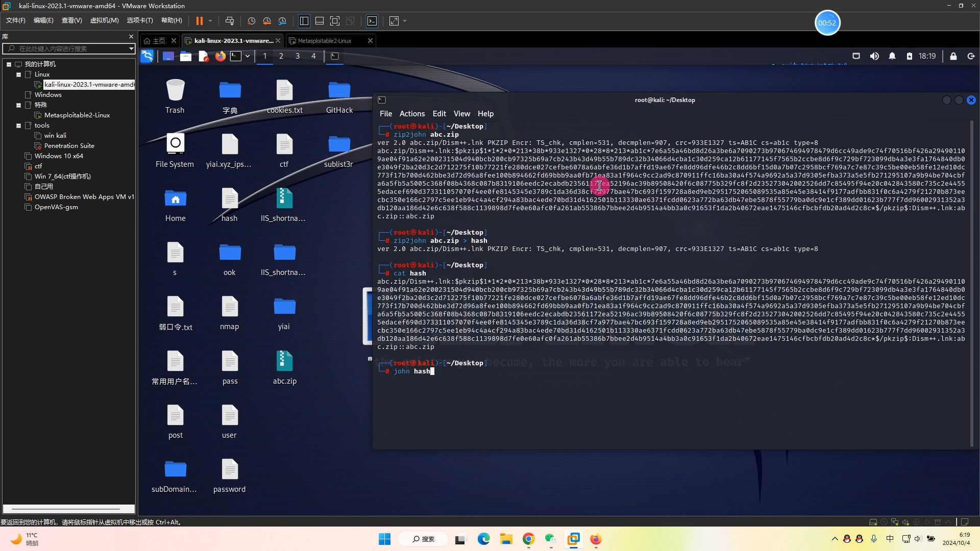Open the Edit menu in terminal
The width and height of the screenshot is (980, 551).
pyautogui.click(x=439, y=113)
